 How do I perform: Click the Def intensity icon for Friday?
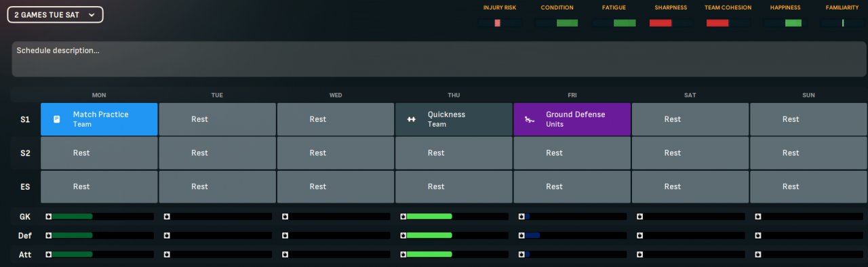521,236
